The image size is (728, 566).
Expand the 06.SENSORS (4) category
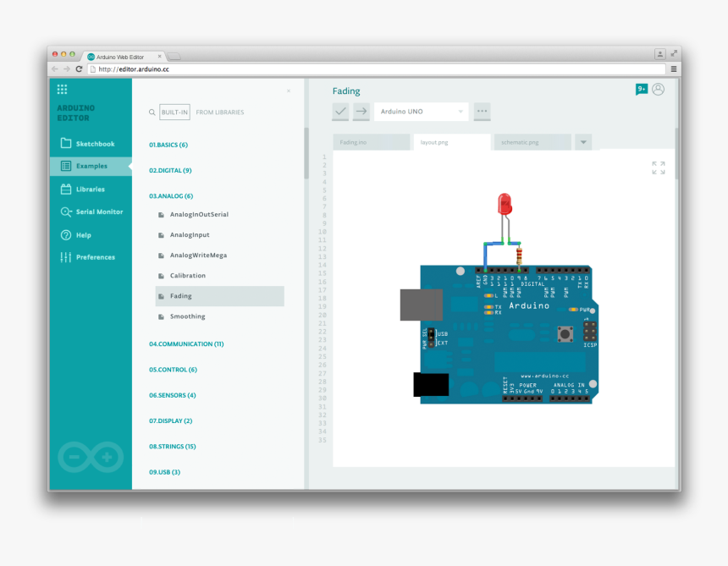click(x=172, y=395)
